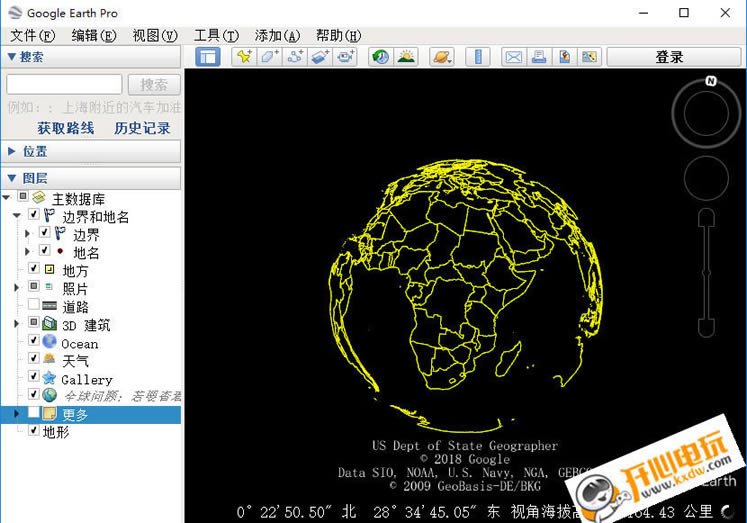Click the print icon in toolbar
Screen dimensions: 747x523
pyautogui.click(x=539, y=57)
